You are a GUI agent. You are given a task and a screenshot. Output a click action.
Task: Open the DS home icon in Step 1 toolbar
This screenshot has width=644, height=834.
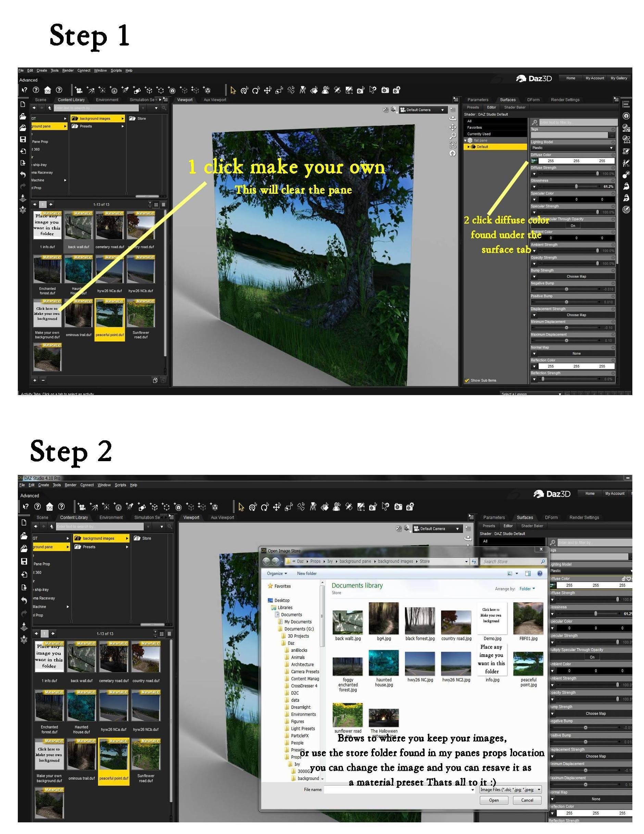[x=47, y=90]
